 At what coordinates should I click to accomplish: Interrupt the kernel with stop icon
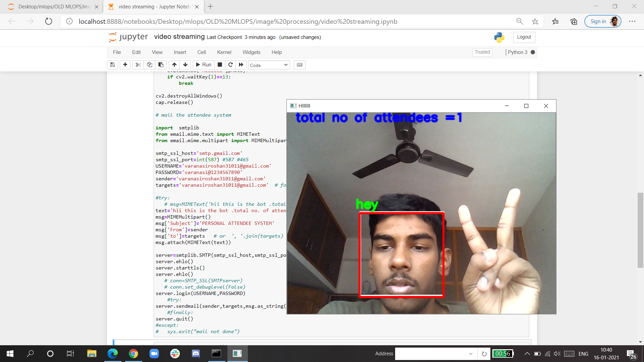click(x=220, y=65)
